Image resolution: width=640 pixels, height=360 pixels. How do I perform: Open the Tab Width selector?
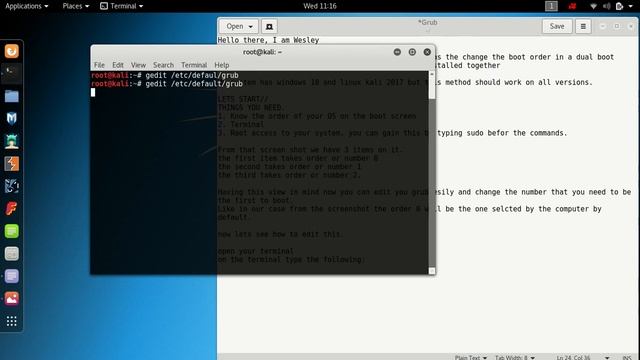point(515,357)
